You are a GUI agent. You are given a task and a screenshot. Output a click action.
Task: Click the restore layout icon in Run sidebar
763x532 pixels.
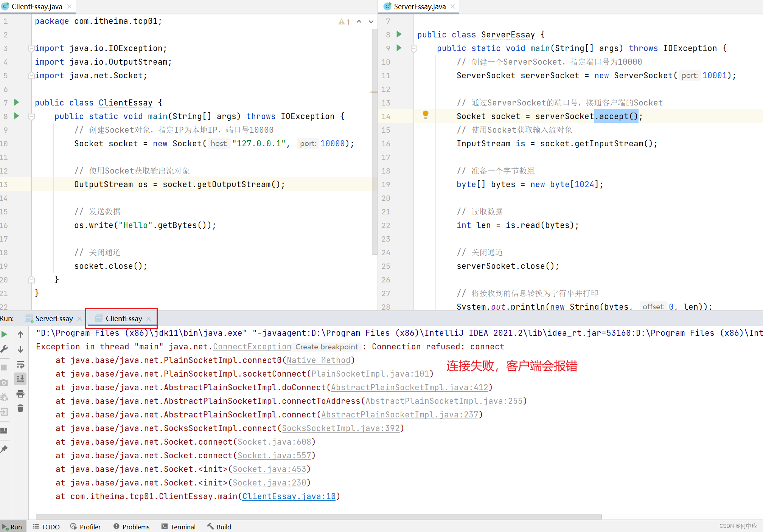[4, 431]
